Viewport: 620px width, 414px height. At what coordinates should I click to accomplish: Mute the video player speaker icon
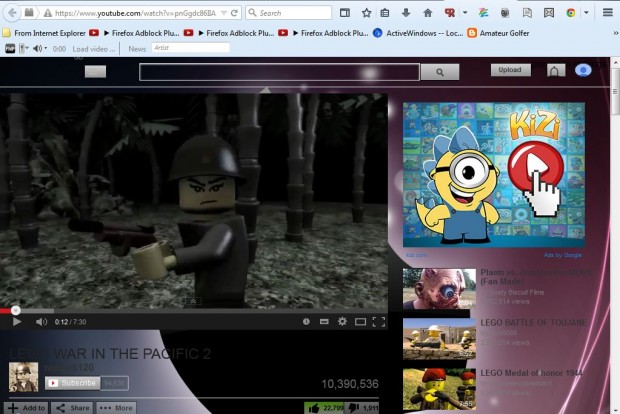[x=41, y=322]
